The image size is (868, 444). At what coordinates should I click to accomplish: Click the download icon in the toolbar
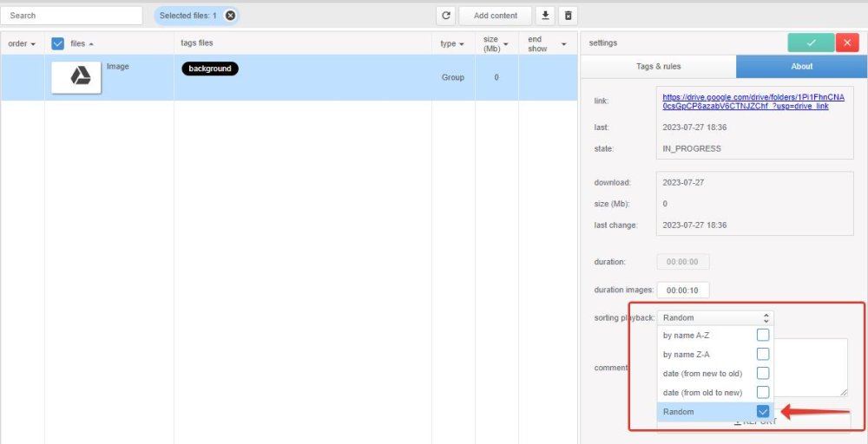point(545,16)
